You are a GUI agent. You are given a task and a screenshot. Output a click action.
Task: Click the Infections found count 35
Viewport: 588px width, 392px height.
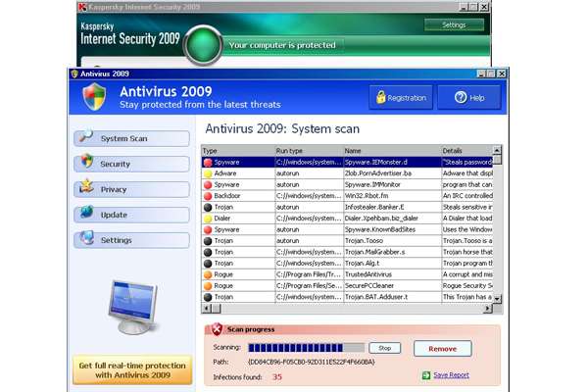click(x=277, y=376)
